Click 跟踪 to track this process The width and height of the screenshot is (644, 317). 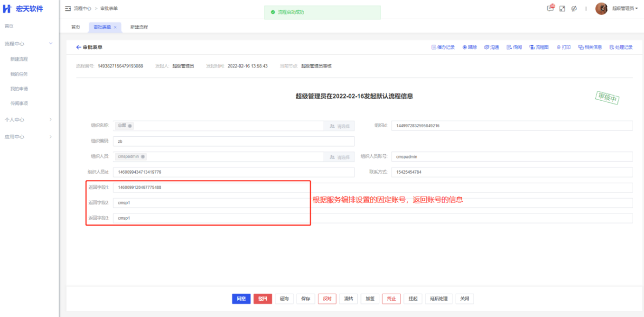coord(470,47)
